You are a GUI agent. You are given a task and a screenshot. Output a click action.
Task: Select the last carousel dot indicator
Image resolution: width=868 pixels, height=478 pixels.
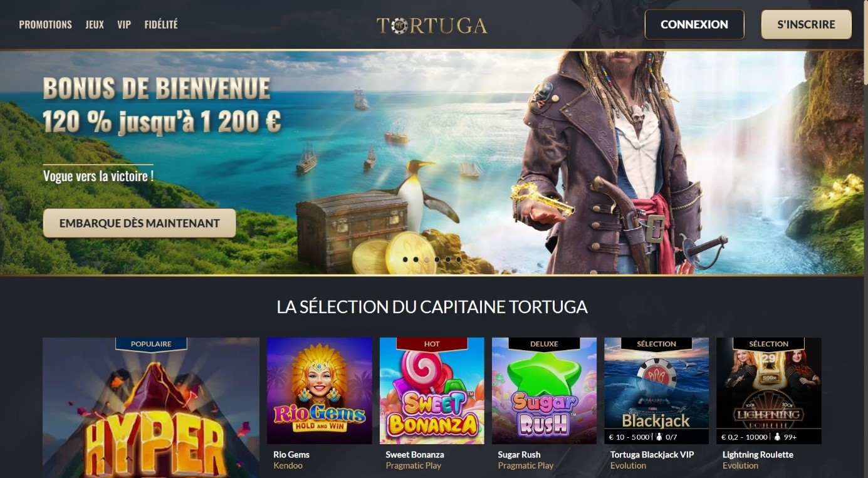(458, 259)
